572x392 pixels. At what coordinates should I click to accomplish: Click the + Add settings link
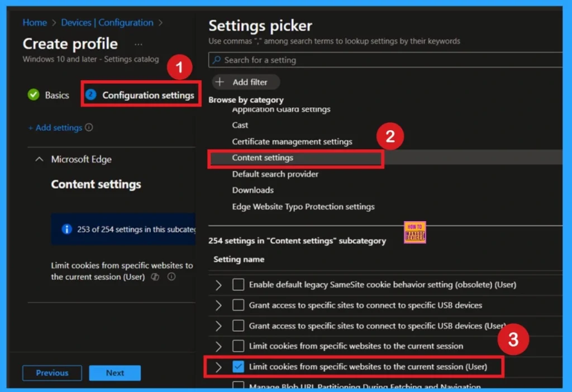coord(55,128)
